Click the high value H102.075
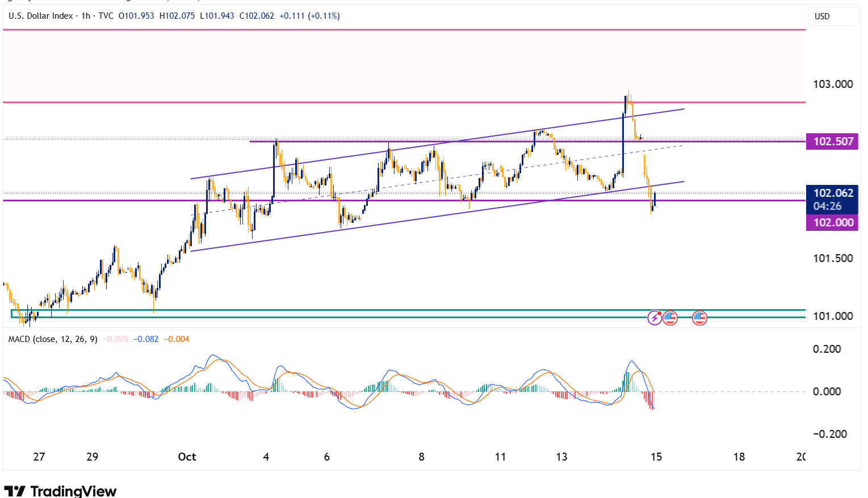 coord(177,16)
